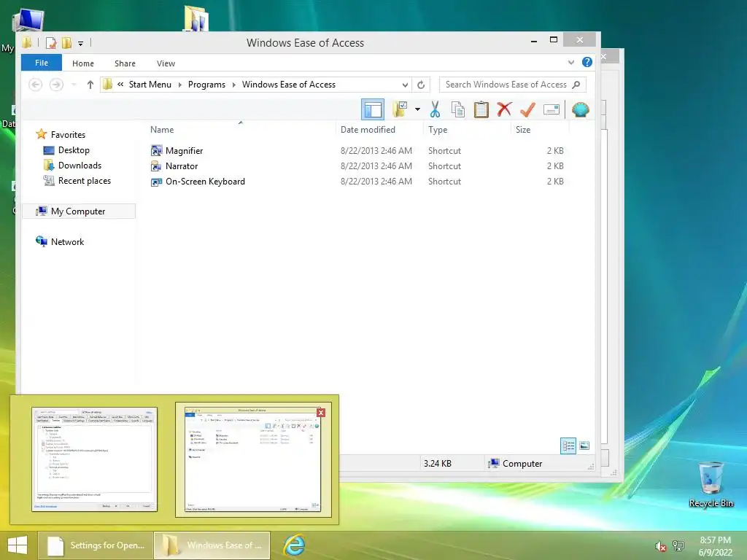
Task: Sort by the Size column header
Action: (x=522, y=130)
